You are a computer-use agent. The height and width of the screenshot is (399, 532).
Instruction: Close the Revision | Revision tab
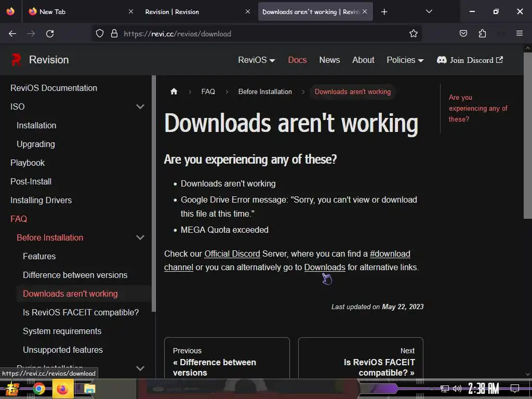point(248,11)
